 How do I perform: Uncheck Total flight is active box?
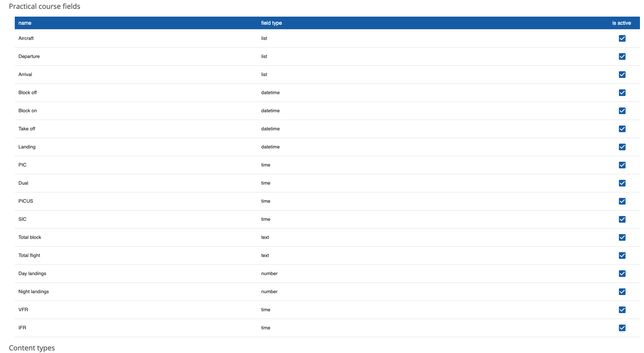click(622, 256)
